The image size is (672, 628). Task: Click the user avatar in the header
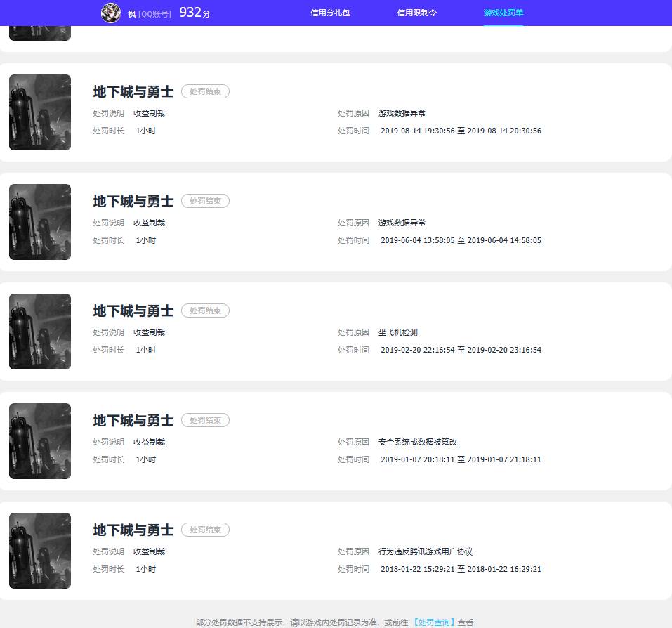pos(110,13)
